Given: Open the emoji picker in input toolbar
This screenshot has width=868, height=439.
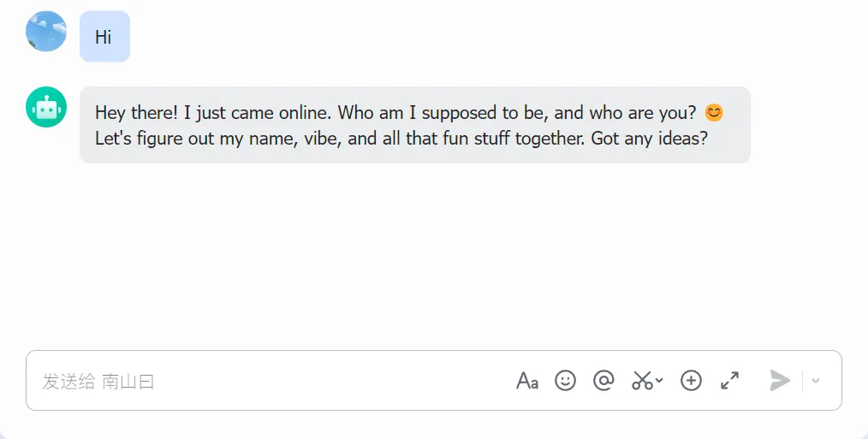Looking at the screenshot, I should point(565,381).
